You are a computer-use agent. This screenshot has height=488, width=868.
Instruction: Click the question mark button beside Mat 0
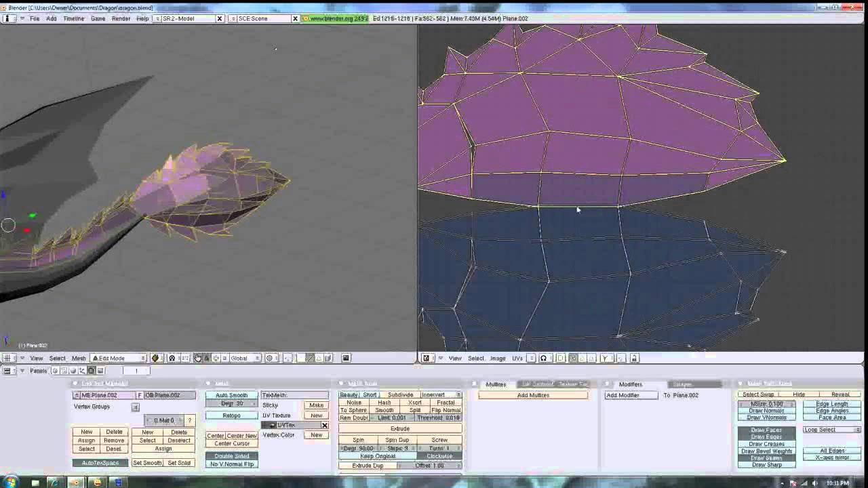(x=189, y=420)
